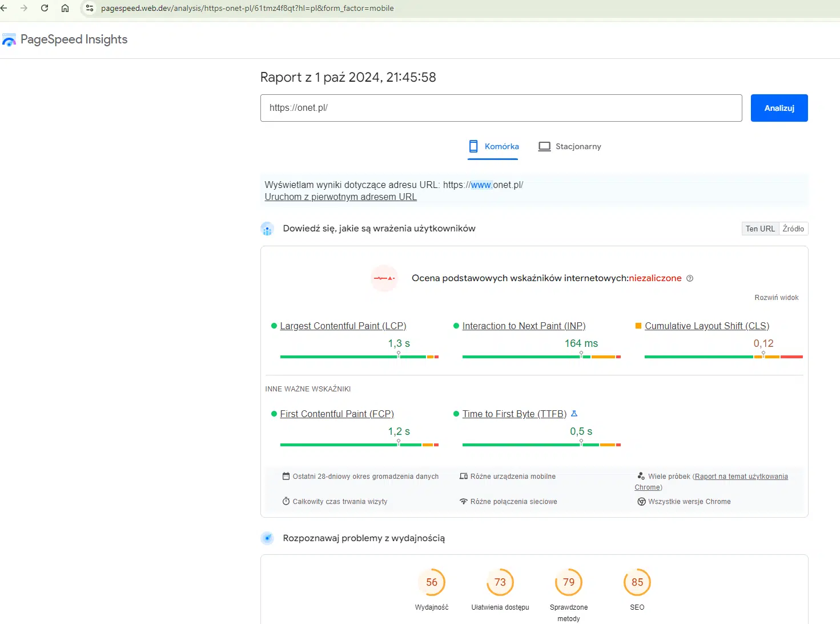Click the LCP value 1,3 s
The height and width of the screenshot is (624, 840).
pos(399,343)
